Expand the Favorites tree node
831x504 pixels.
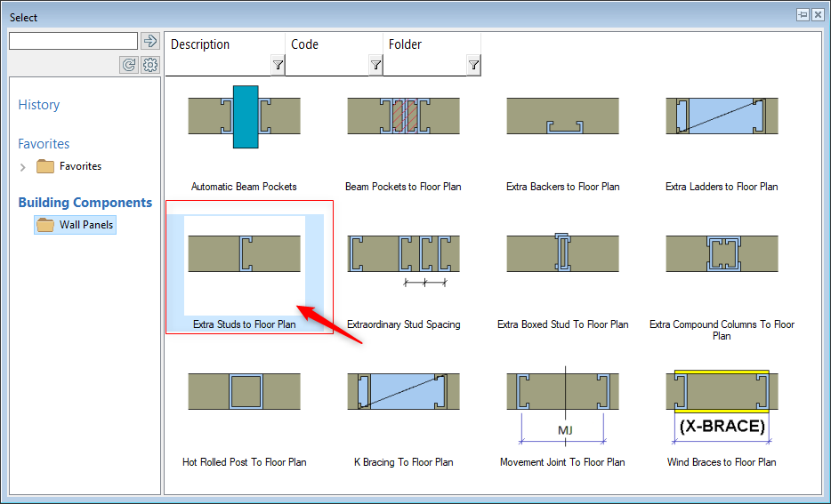(x=23, y=167)
